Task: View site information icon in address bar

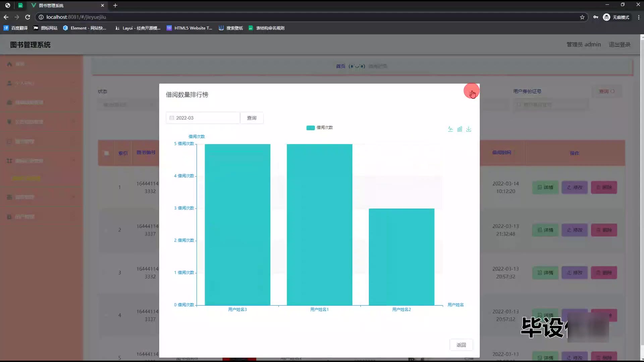Action: pyautogui.click(x=41, y=17)
